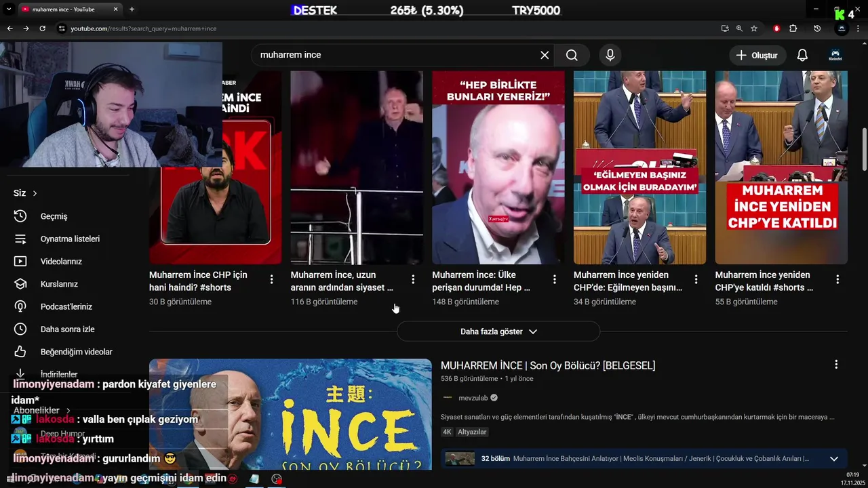Expand the 32 bölüm chapters list
This screenshot has height=488, width=868.
click(x=834, y=459)
